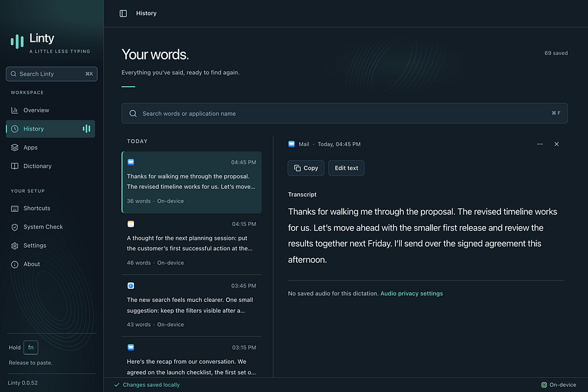Open Audio privacy settings link

pyautogui.click(x=412, y=293)
